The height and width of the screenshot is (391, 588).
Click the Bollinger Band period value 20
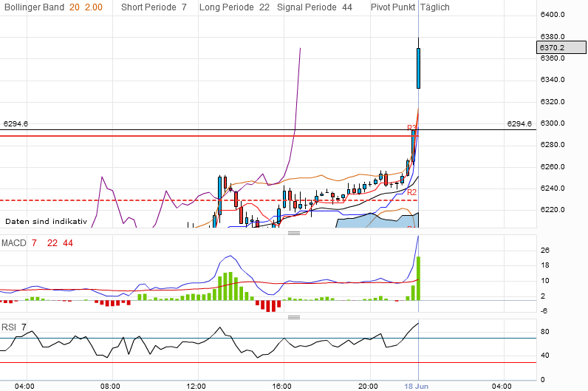[x=75, y=7]
